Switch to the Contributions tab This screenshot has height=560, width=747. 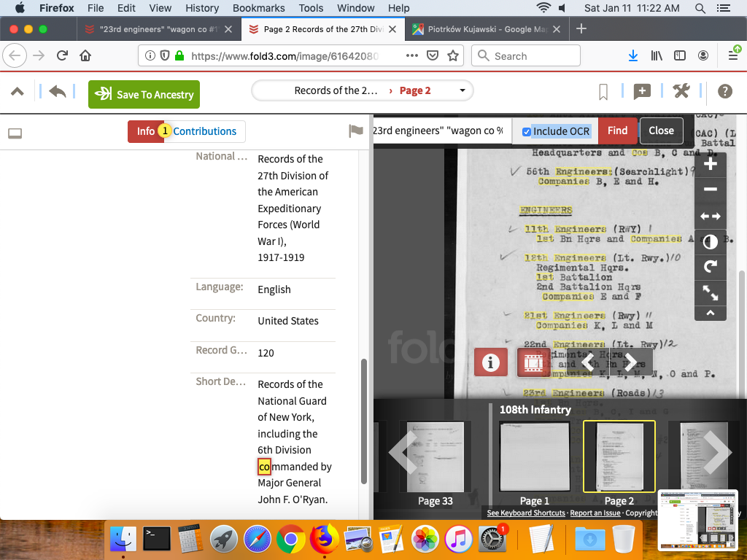tap(204, 131)
